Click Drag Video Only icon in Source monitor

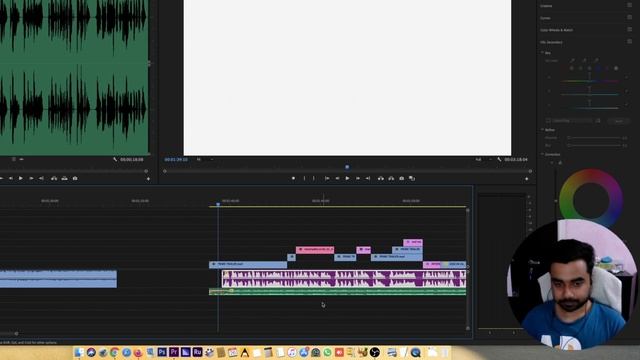pyautogui.click(x=14, y=159)
